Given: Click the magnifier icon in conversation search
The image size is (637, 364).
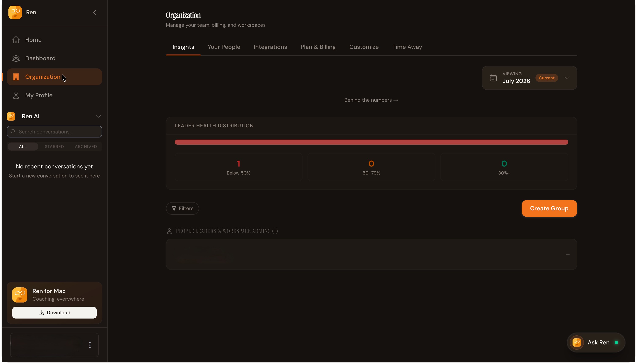Looking at the screenshot, I should coord(13,132).
